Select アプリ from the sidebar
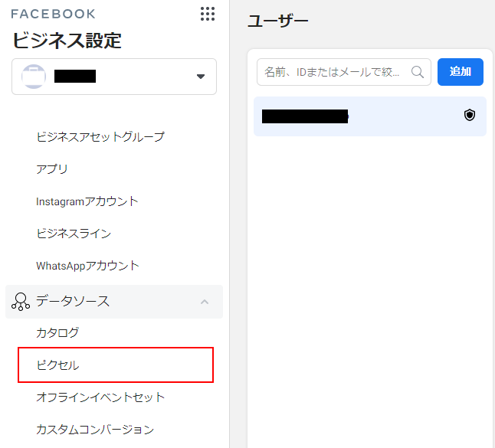Image resolution: width=495 pixels, height=448 pixels. click(52, 169)
